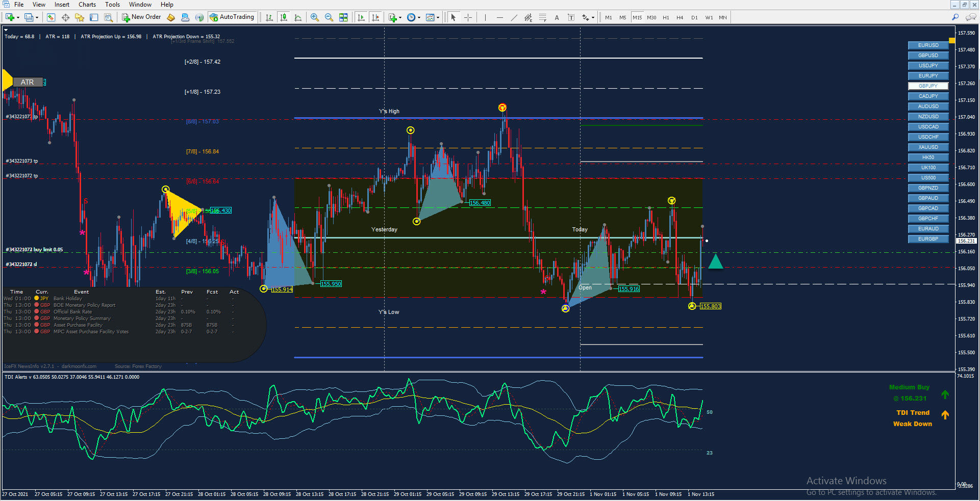Click the ATR label on chart

pyautogui.click(x=28, y=82)
